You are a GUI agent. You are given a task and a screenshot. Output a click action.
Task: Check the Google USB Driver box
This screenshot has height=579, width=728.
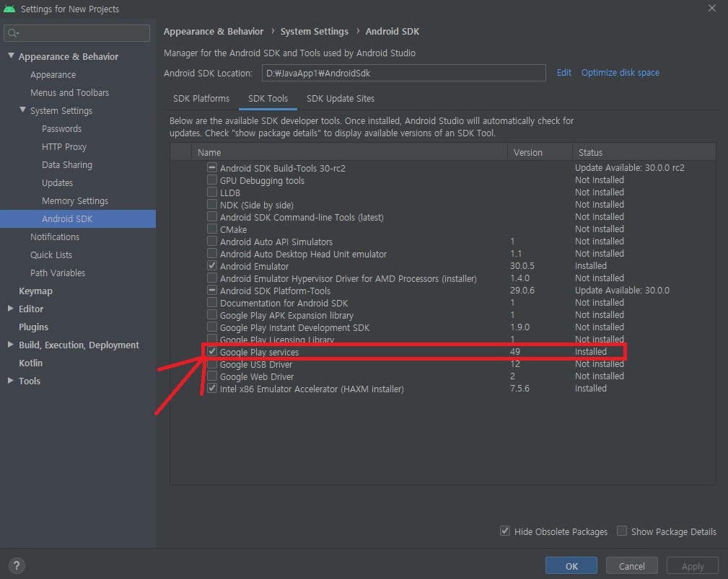click(211, 364)
